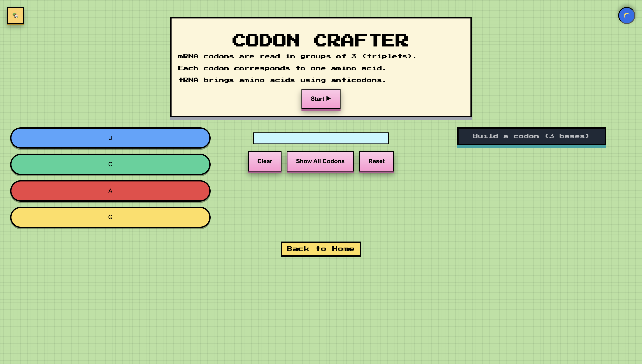Clear the current codon
The height and width of the screenshot is (364, 642).
click(x=265, y=161)
